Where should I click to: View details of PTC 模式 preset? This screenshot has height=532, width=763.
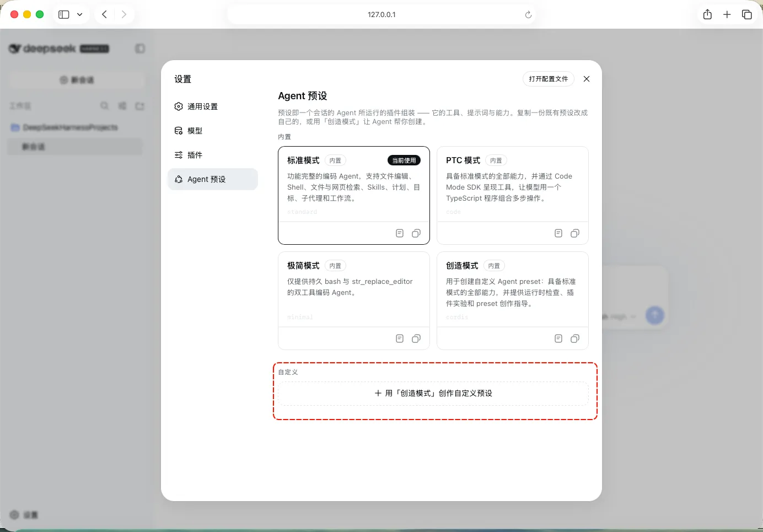[558, 233]
